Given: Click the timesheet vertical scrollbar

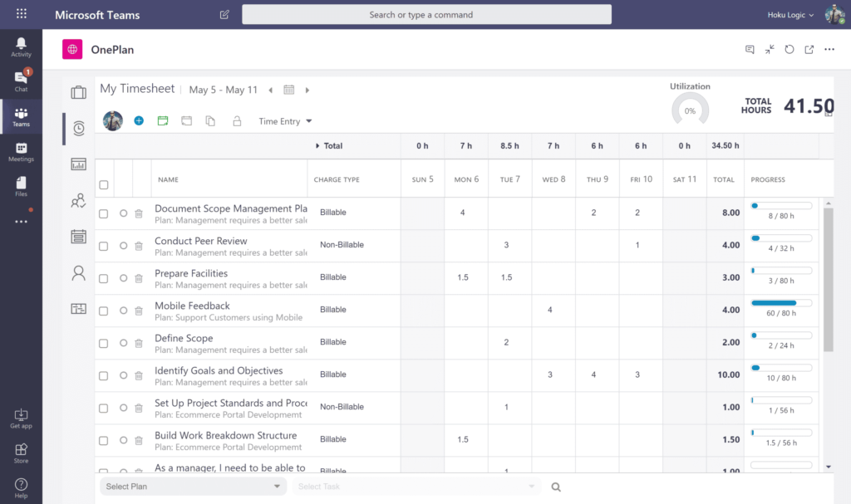Looking at the screenshot, I should coord(829,280).
